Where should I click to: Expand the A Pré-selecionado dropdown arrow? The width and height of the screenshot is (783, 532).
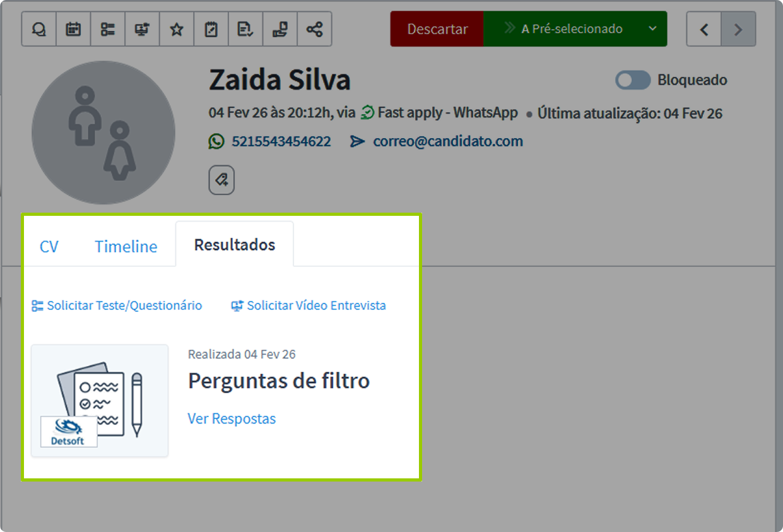(652, 29)
